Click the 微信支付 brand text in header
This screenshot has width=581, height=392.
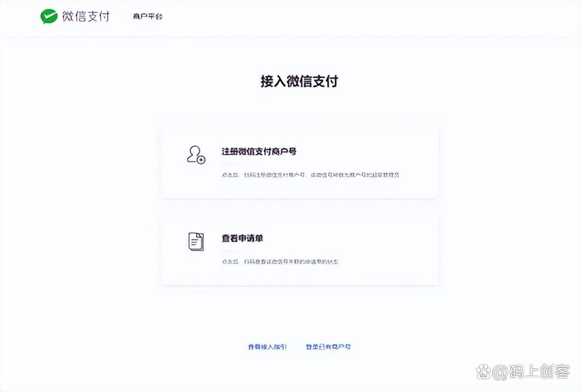pyautogui.click(x=86, y=16)
